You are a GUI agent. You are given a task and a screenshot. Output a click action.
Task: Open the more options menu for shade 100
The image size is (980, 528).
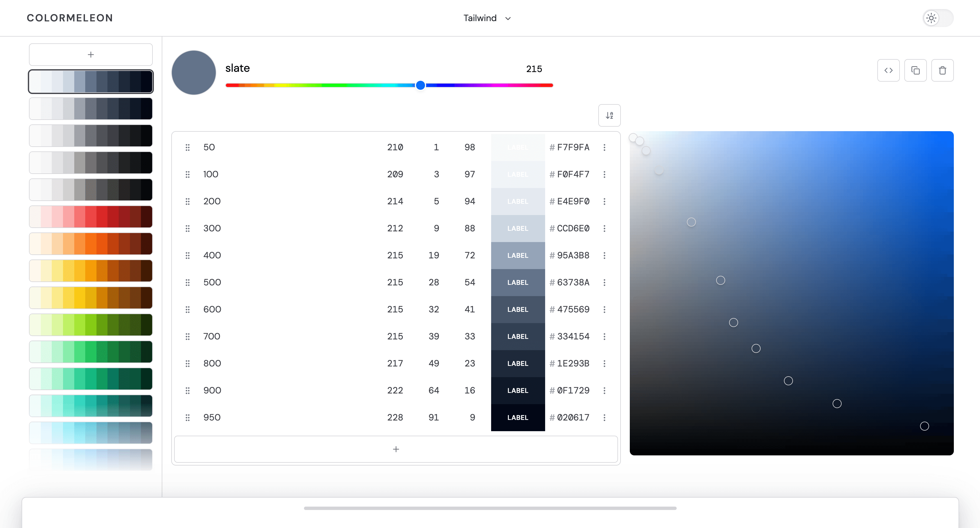(x=604, y=174)
